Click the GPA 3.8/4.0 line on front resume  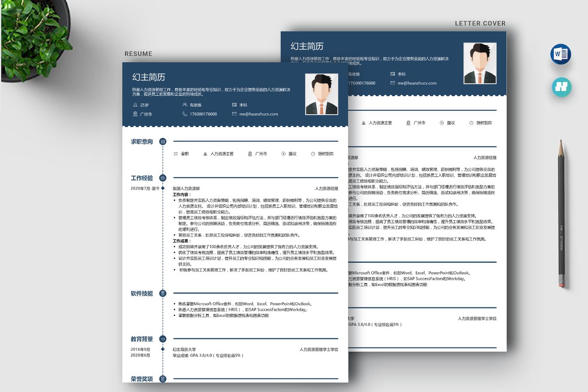click(x=208, y=356)
